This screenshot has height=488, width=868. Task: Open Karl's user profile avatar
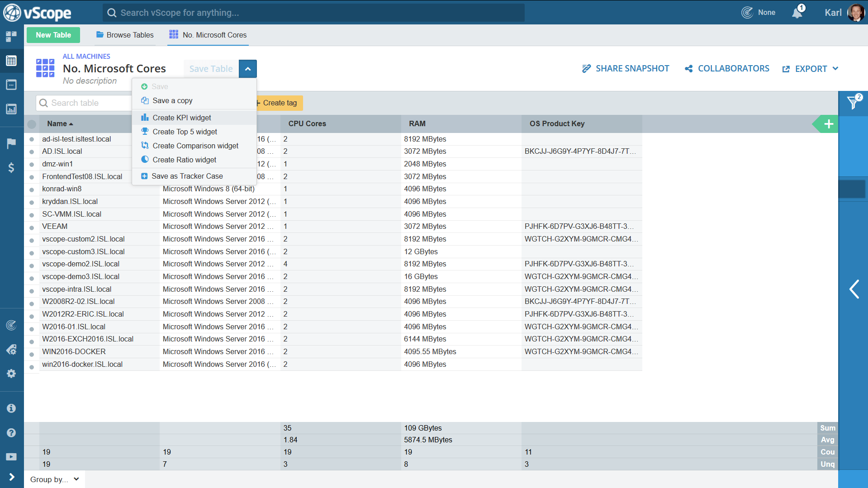pos(856,13)
